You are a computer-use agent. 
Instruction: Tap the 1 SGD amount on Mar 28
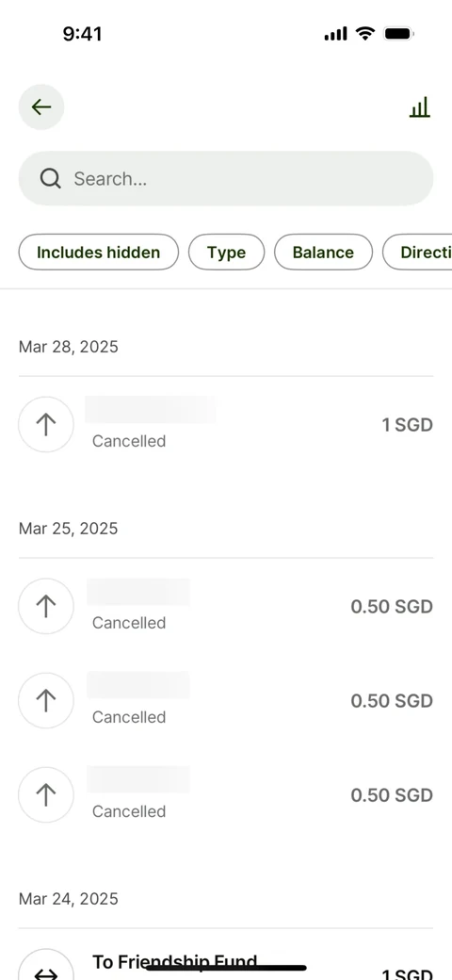click(407, 425)
